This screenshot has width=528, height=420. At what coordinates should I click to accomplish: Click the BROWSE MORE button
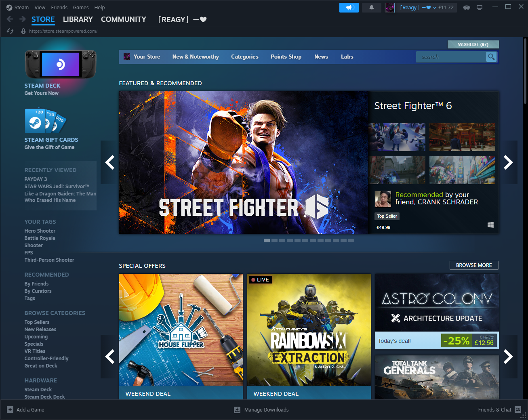(474, 265)
